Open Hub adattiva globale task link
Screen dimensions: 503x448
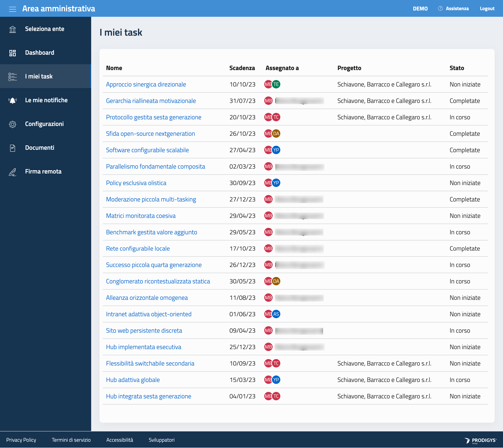click(x=133, y=380)
